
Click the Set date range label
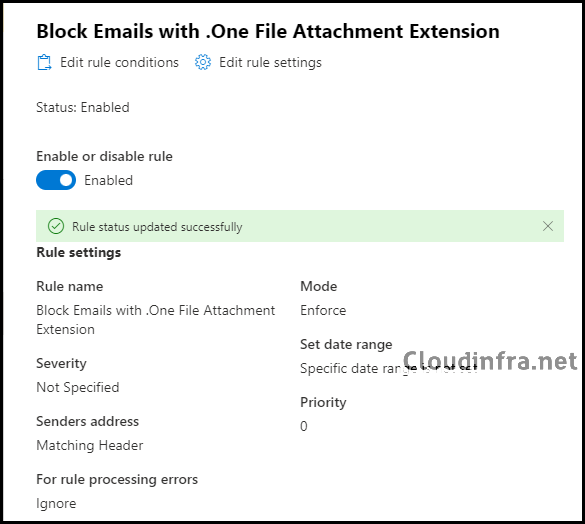click(346, 344)
